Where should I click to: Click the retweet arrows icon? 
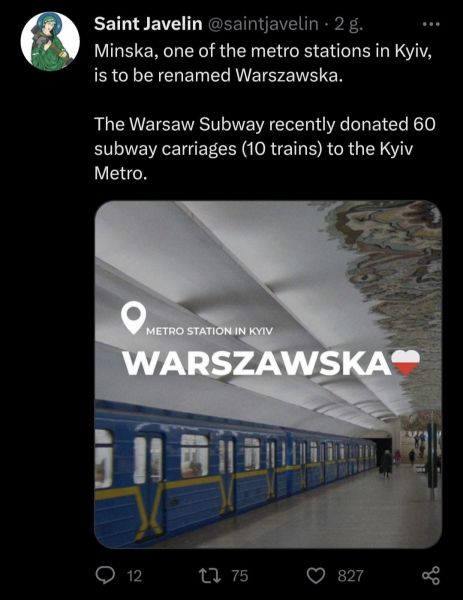pos(210,575)
